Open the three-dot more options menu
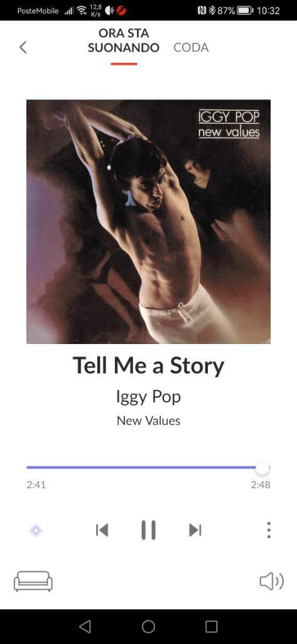Viewport: 297px width, 644px height. [269, 530]
